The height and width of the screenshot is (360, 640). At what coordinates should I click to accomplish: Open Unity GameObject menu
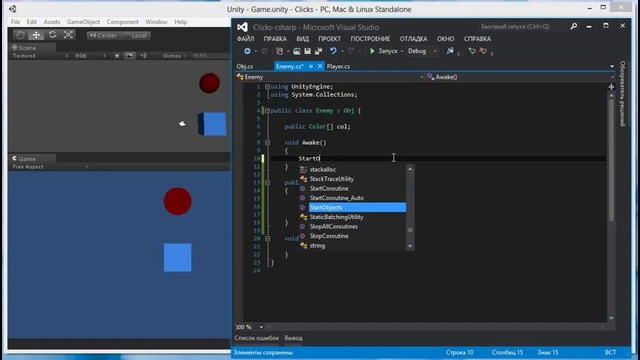[83, 22]
